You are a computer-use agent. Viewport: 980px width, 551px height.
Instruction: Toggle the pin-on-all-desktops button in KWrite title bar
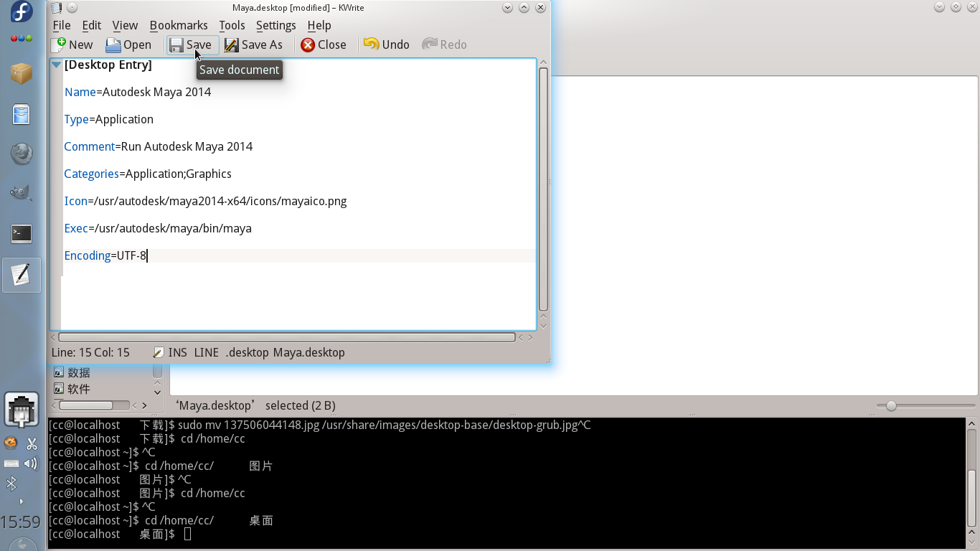72,8
